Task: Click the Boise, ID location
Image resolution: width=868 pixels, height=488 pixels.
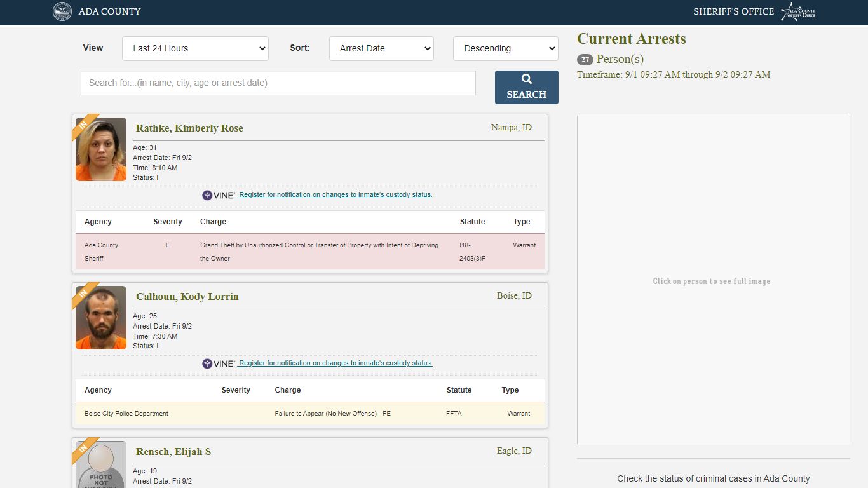Action: click(x=514, y=296)
